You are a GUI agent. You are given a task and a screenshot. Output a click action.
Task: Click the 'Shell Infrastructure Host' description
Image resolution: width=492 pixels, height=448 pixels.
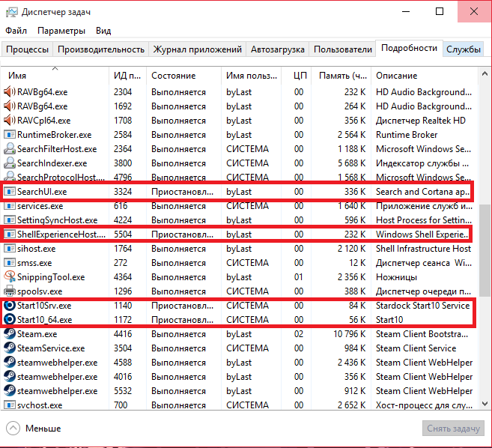(x=423, y=249)
